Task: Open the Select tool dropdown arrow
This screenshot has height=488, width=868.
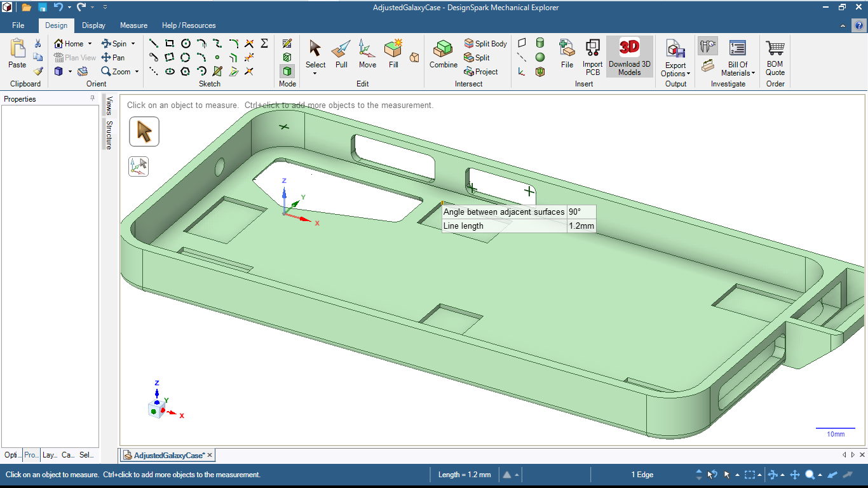Action: (315, 73)
